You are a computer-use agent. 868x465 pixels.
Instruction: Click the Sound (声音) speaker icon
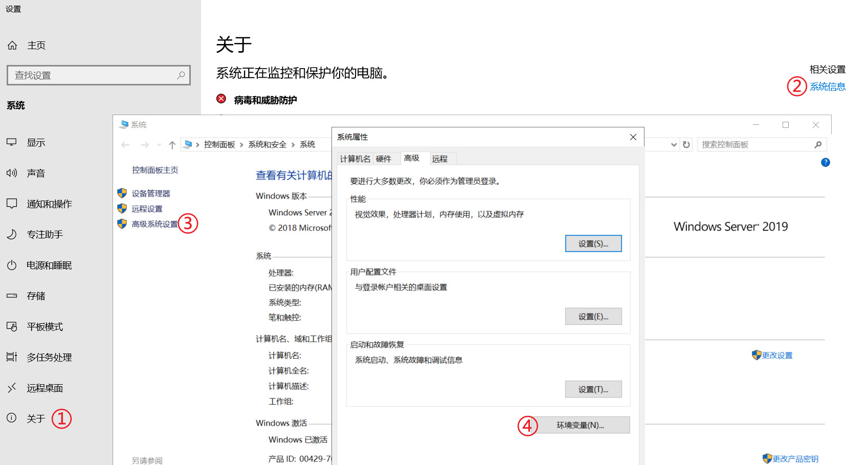click(12, 173)
